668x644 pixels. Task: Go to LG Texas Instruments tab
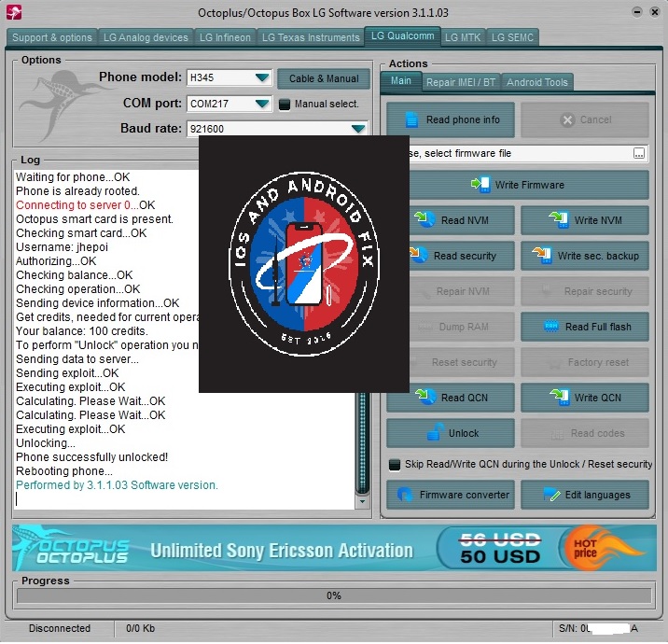point(311,37)
